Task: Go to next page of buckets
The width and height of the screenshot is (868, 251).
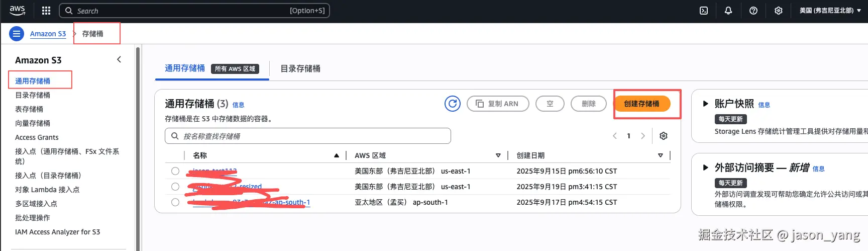Action: point(643,136)
